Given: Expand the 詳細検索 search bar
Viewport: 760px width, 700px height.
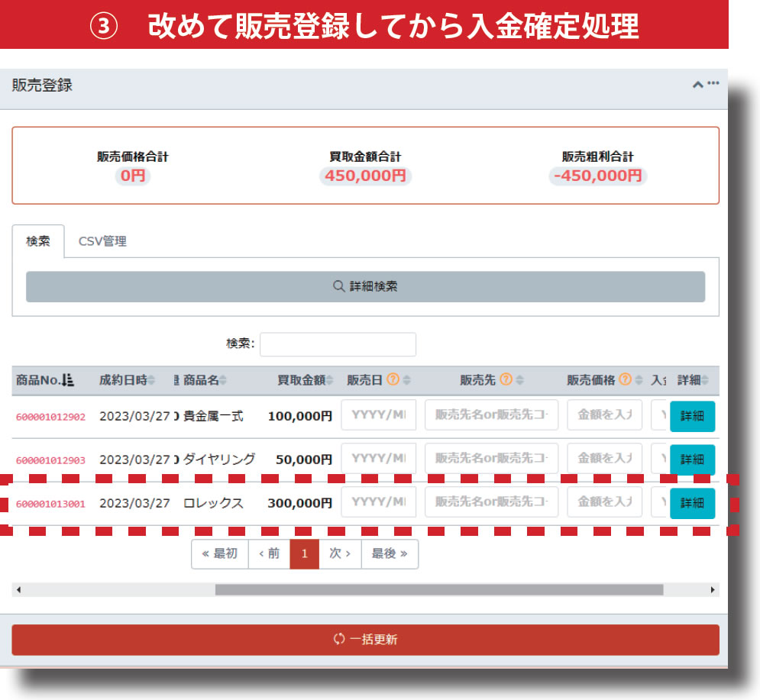Looking at the screenshot, I should [x=365, y=287].
